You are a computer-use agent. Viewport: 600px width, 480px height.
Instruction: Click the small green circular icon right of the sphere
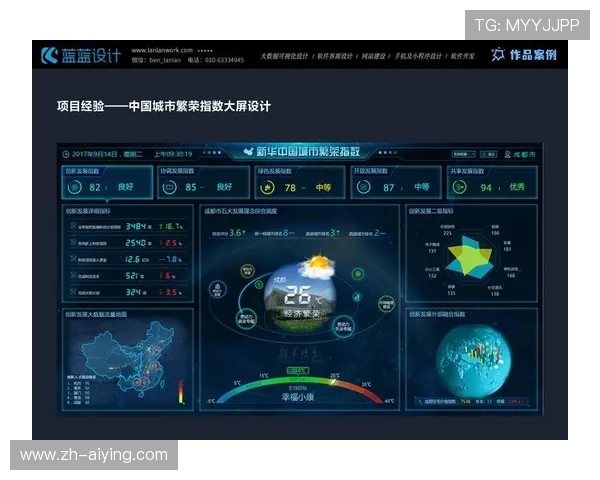coord(358,273)
